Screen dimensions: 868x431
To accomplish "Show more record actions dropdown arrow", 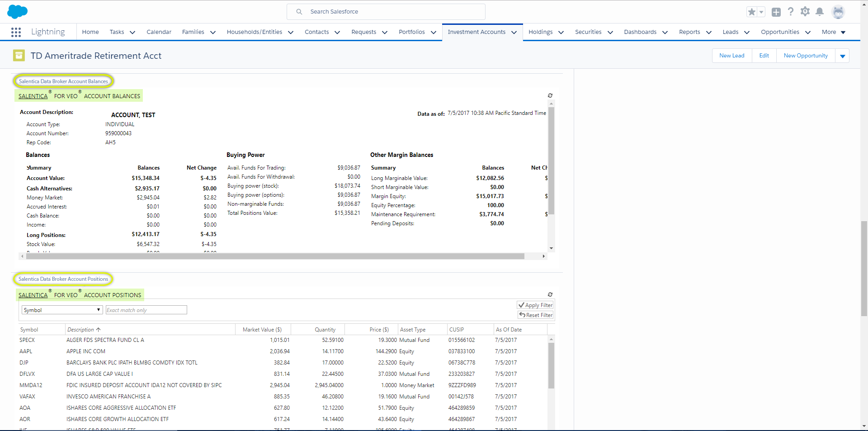I will tap(843, 56).
